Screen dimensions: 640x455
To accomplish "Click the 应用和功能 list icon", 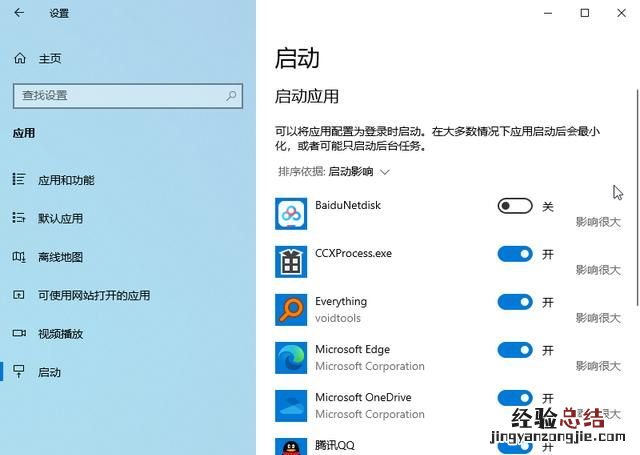I will coord(18,179).
